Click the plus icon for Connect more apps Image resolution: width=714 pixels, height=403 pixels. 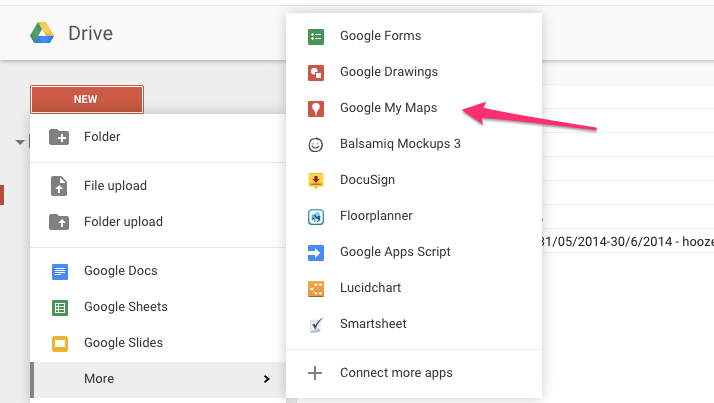pos(315,373)
